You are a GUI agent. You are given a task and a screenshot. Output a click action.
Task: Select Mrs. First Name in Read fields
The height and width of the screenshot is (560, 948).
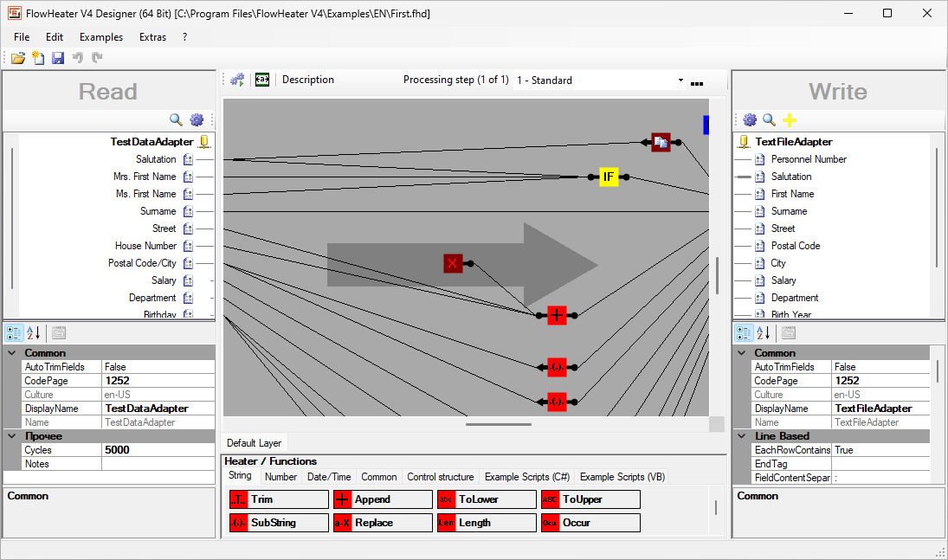point(145,177)
